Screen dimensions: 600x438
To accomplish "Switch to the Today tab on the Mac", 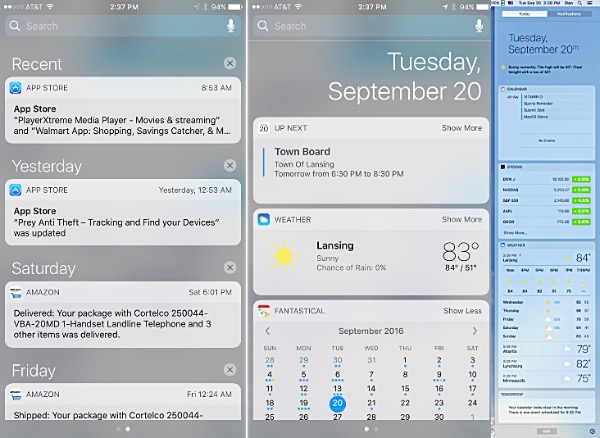I will tap(524, 14).
